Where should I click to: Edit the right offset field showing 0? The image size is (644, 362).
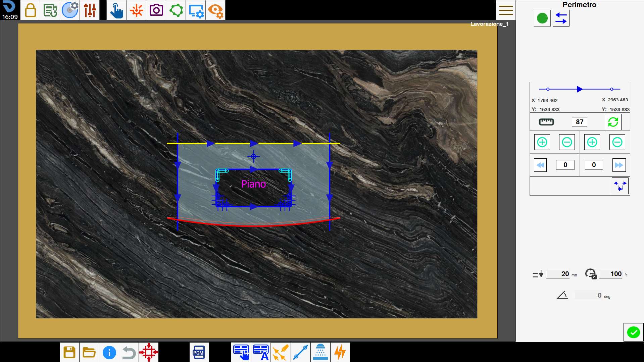[594, 165]
